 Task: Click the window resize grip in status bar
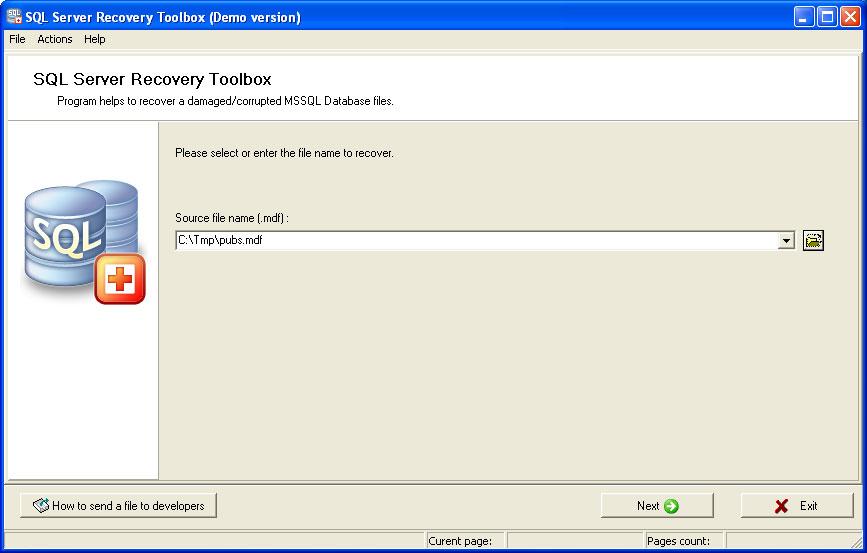coord(857,542)
